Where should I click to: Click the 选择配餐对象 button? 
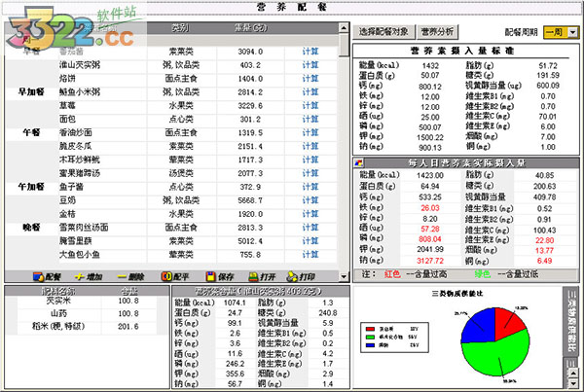383,32
